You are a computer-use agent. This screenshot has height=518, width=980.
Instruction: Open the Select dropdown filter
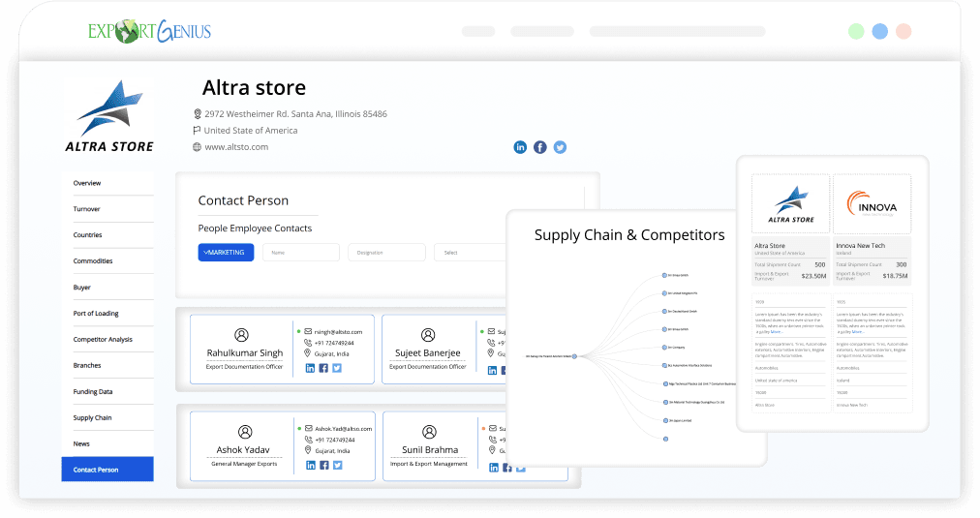coord(470,253)
